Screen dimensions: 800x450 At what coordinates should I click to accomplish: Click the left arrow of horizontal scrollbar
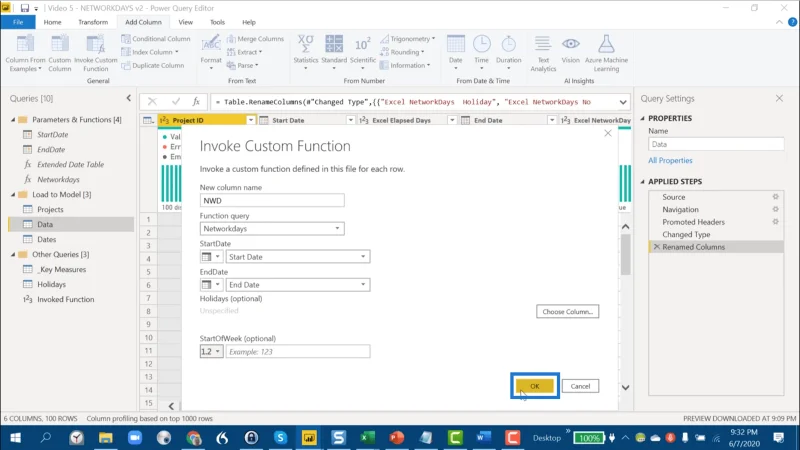171,406
